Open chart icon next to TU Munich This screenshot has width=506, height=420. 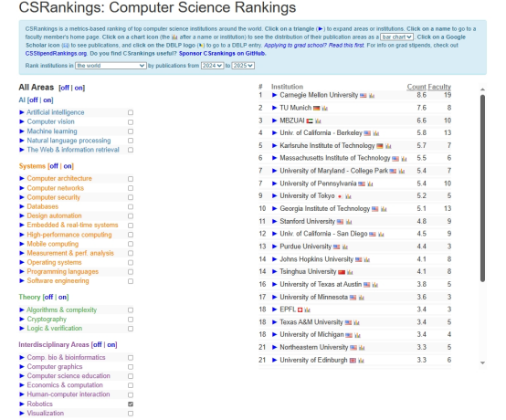click(x=325, y=109)
